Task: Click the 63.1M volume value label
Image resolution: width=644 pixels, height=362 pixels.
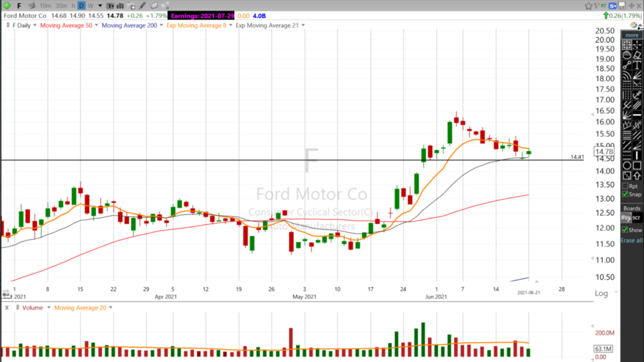Action: pyautogui.click(x=603, y=349)
